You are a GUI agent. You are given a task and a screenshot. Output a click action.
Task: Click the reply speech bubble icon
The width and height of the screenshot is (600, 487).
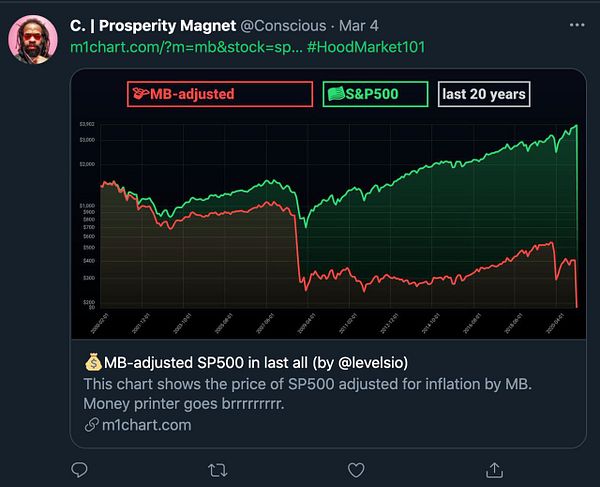pyautogui.click(x=79, y=468)
